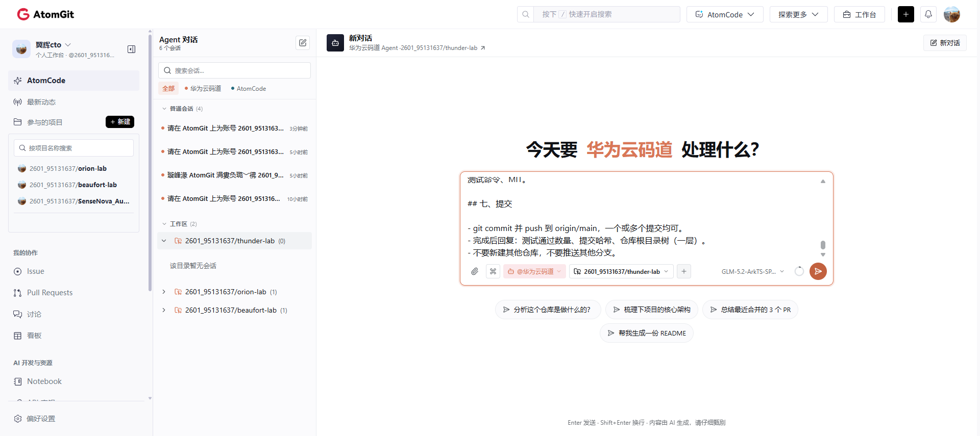Image resolution: width=980 pixels, height=436 pixels.
Task: Open Pull Requests in the sidebar
Action: tap(50, 293)
